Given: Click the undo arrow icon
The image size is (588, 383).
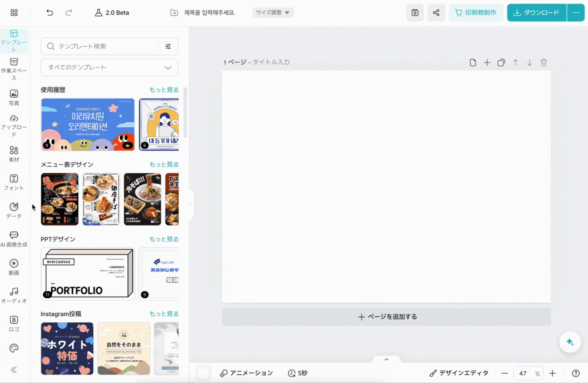Looking at the screenshot, I should click(x=49, y=12).
